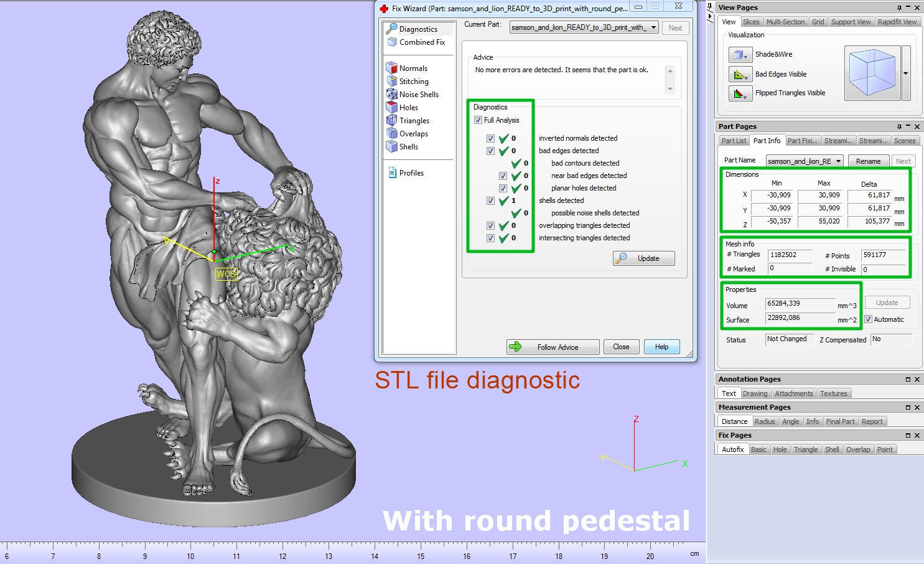The image size is (924, 564).
Task: Open the Scenes tab in Part Pages
Action: [904, 141]
